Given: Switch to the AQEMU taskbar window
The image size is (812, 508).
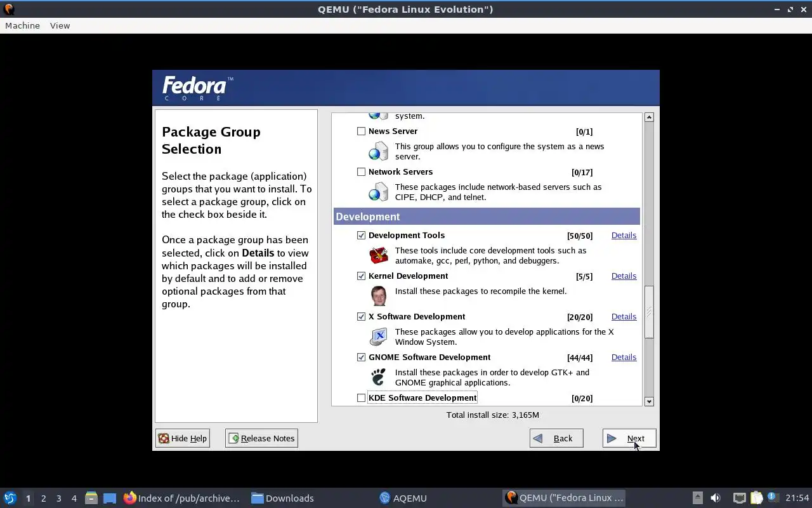Looking at the screenshot, I should (x=403, y=498).
